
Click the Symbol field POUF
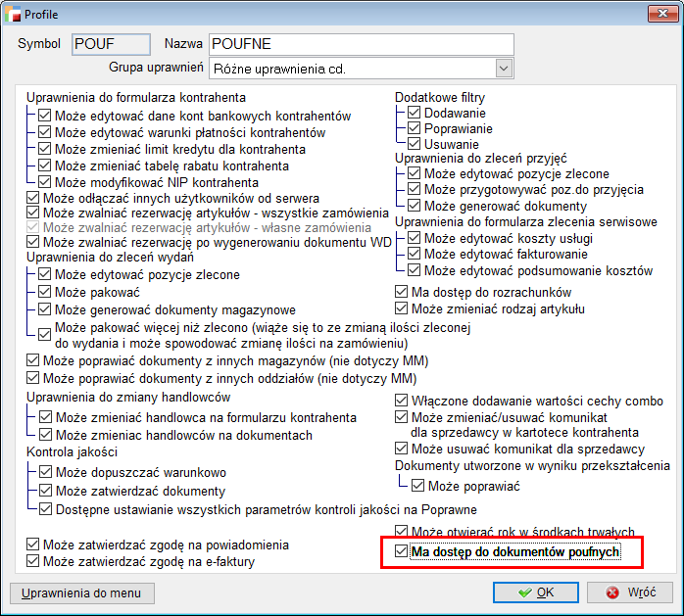point(111,44)
